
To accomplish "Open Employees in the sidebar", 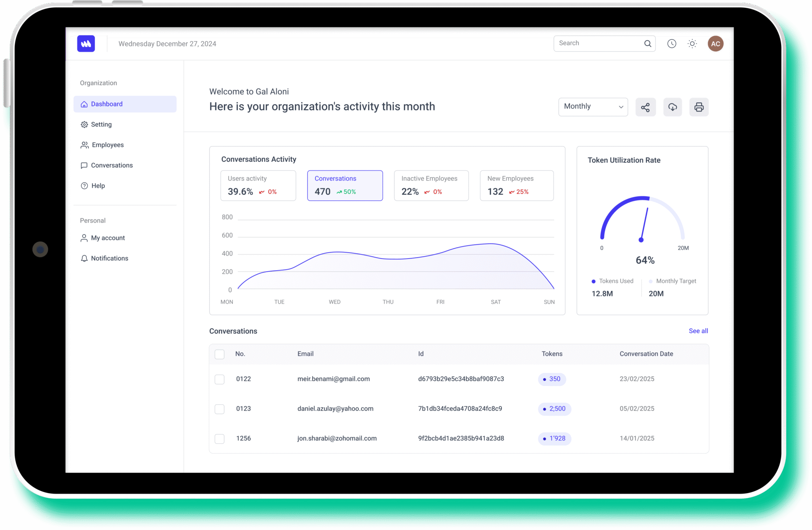I will [x=107, y=145].
